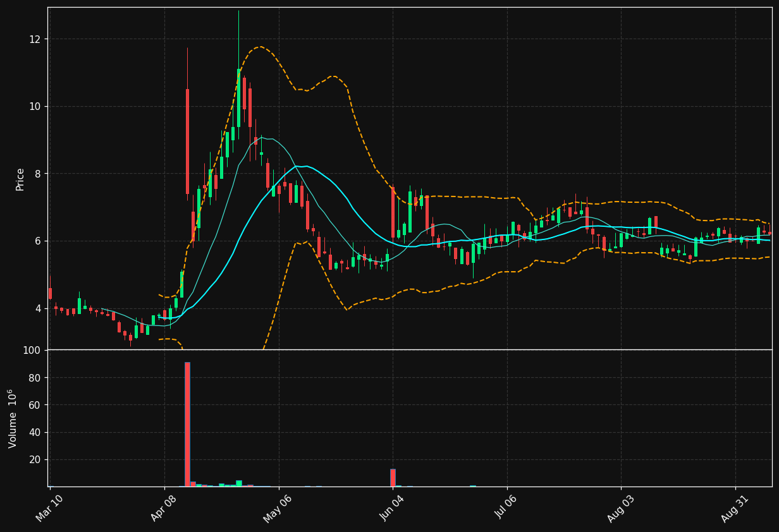Select the tallest volume bar near 90 million
Image resolution: width=779 pixels, height=532 pixels.
187,424
